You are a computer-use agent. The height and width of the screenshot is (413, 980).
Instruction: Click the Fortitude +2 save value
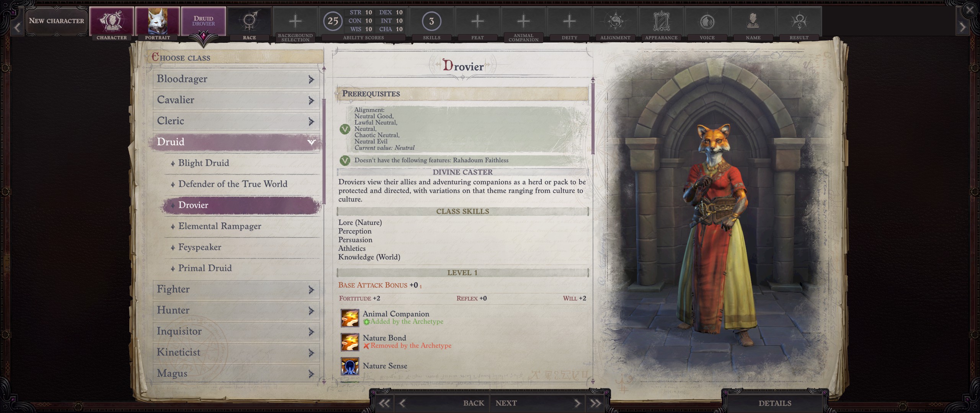click(x=359, y=298)
